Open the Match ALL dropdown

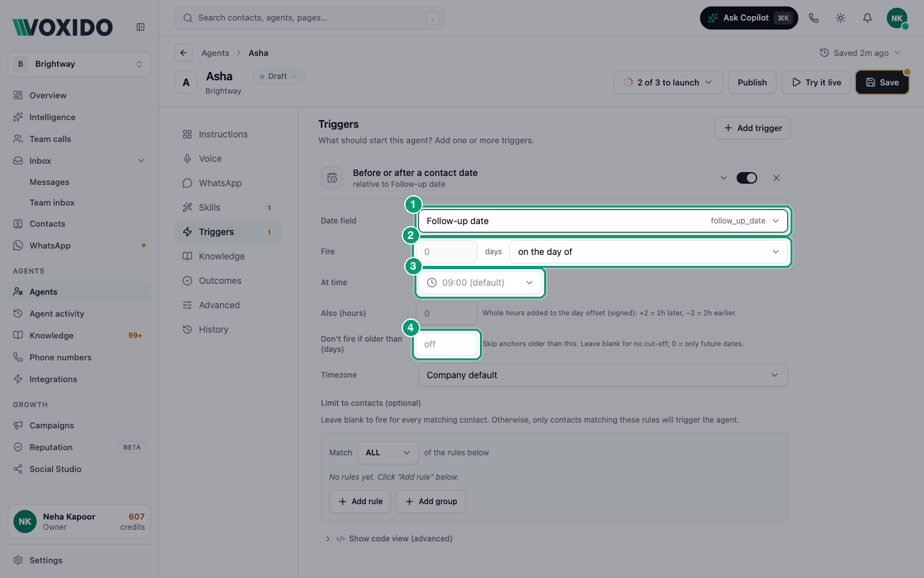click(388, 453)
